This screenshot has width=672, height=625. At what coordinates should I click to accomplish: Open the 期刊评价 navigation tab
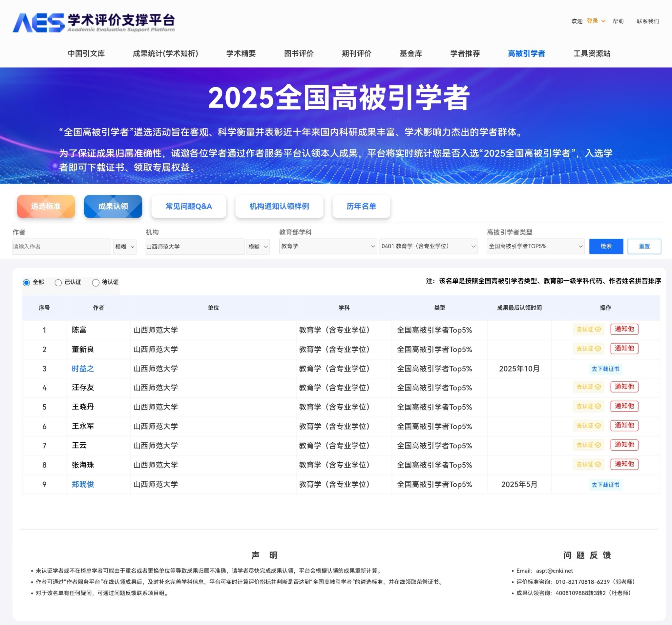point(356,53)
